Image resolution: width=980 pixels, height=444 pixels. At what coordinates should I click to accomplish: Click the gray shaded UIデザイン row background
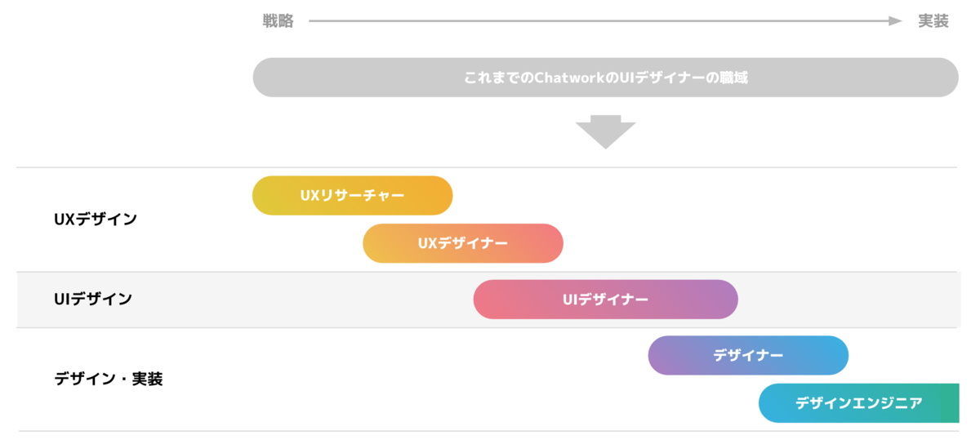pos(488,300)
